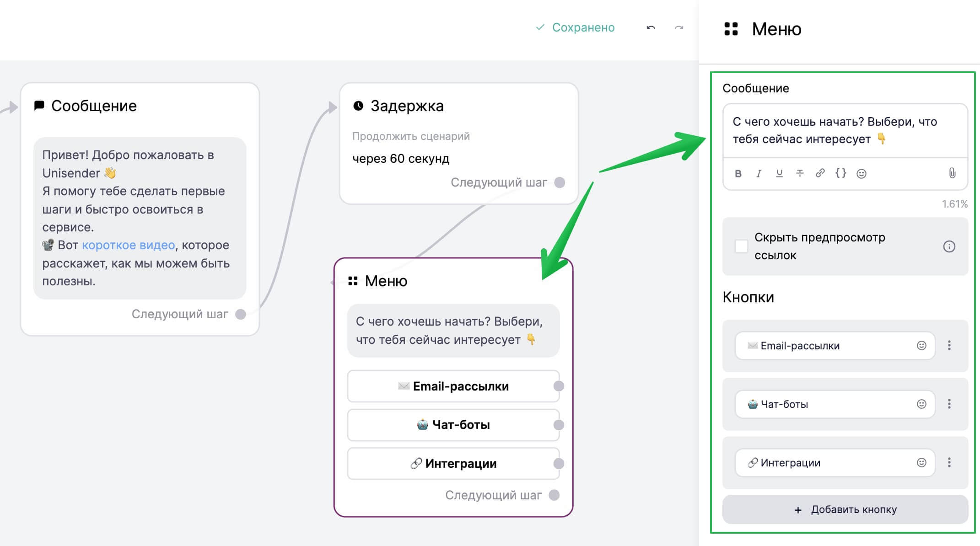Select the Чат-боты button in Меню block
This screenshot has width=980, height=546.
[453, 425]
